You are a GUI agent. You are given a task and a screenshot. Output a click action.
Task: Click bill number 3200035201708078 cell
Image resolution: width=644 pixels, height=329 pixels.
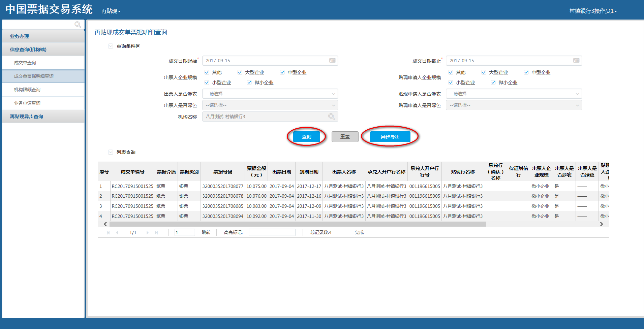pyautogui.click(x=223, y=196)
